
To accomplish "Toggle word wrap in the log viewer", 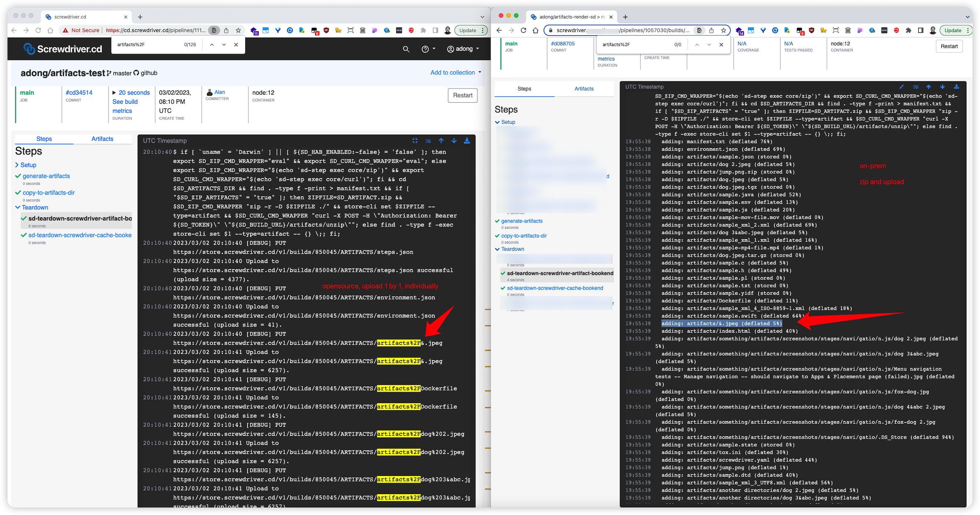I will pyautogui.click(x=428, y=141).
